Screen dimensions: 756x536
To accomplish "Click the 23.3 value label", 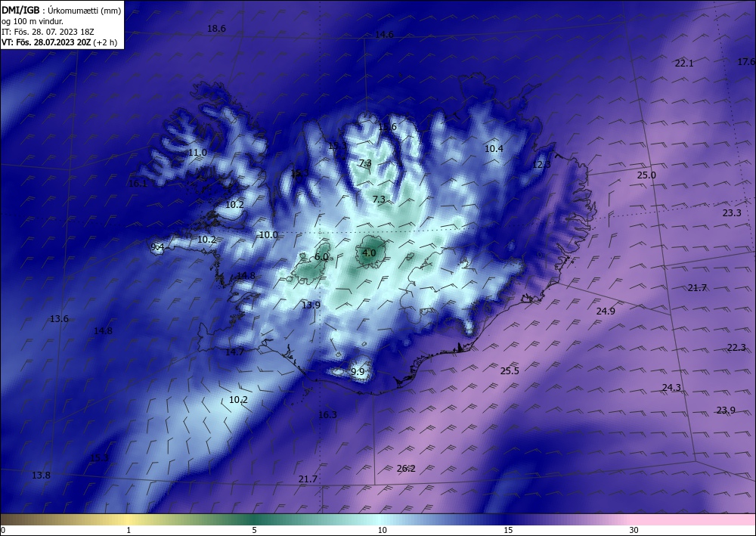I will click(x=732, y=213).
